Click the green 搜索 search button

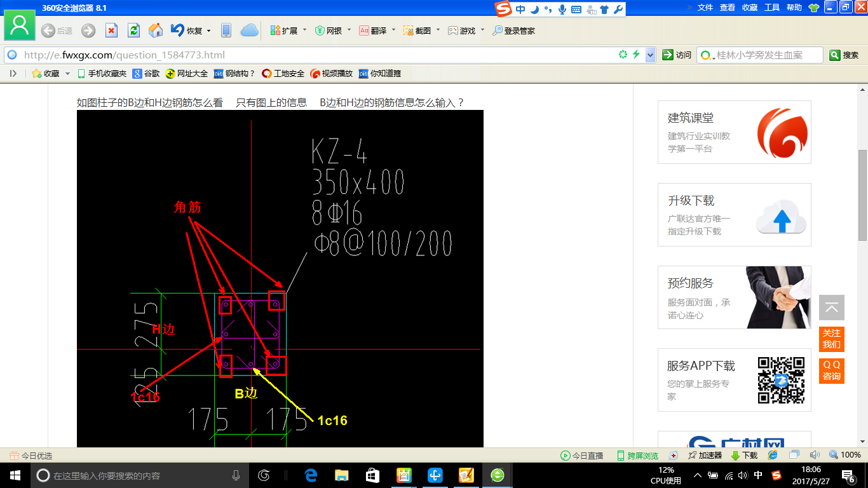coord(844,55)
